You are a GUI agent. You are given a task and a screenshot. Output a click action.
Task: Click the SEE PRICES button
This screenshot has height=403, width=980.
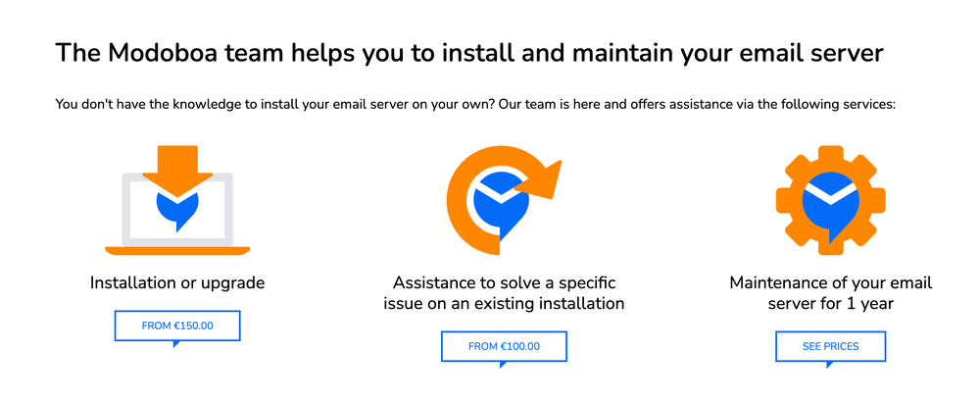[831, 347]
